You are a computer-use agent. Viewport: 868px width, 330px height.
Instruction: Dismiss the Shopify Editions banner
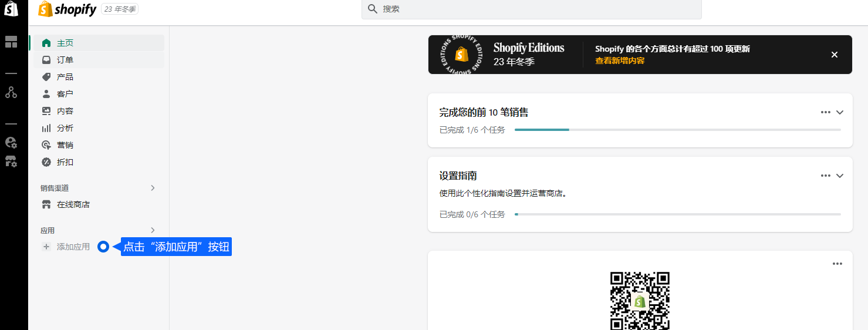click(834, 55)
